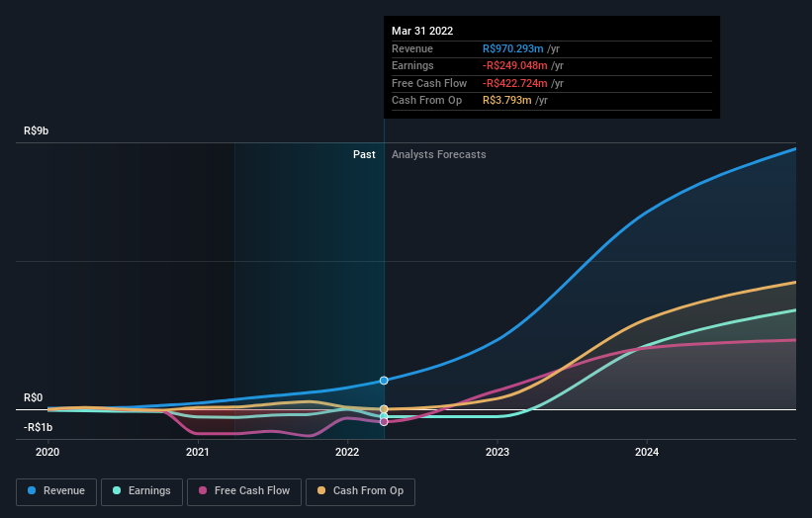Click the Revenue row label in tooltip

(412, 48)
